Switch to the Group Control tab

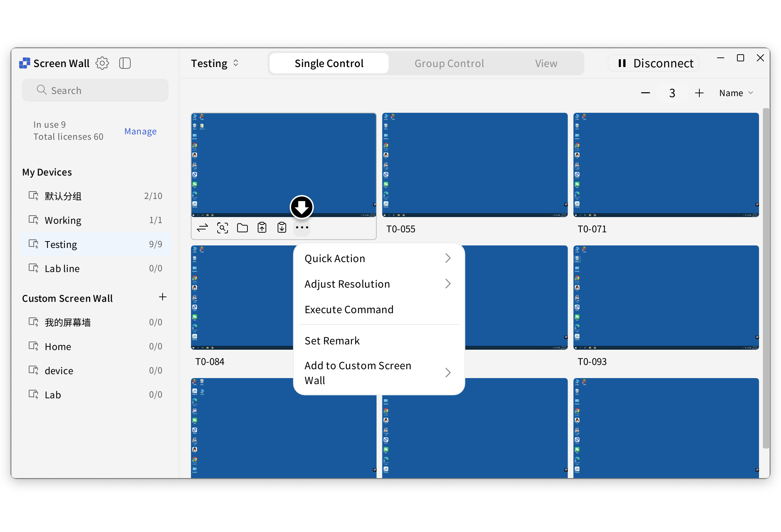(449, 63)
